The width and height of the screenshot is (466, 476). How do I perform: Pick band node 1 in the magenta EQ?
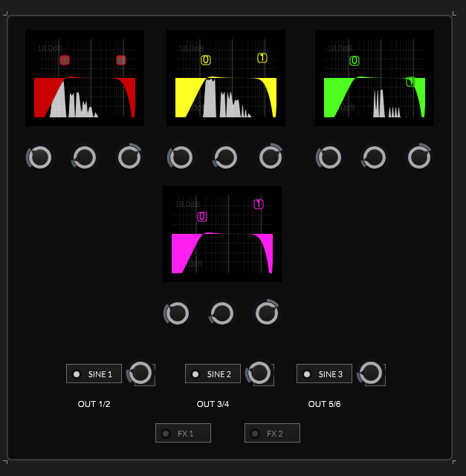259,204
